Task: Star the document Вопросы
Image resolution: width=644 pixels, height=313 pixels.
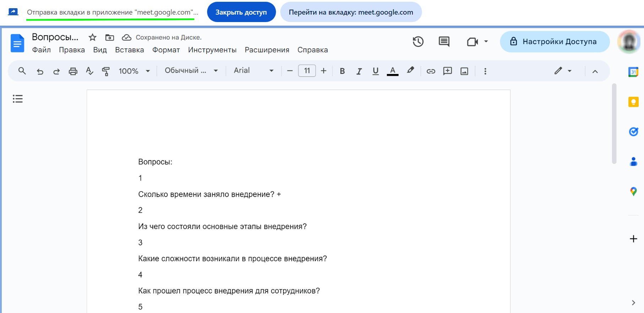Action: [92, 37]
